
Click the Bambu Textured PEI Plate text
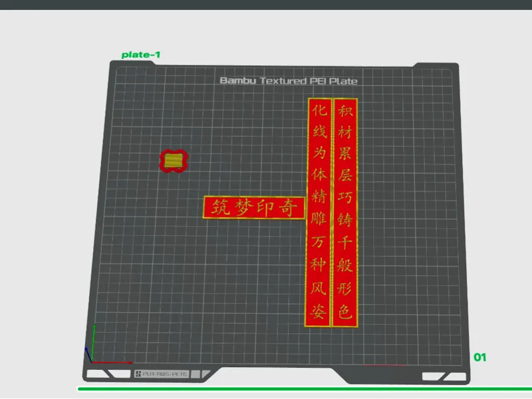click(289, 80)
